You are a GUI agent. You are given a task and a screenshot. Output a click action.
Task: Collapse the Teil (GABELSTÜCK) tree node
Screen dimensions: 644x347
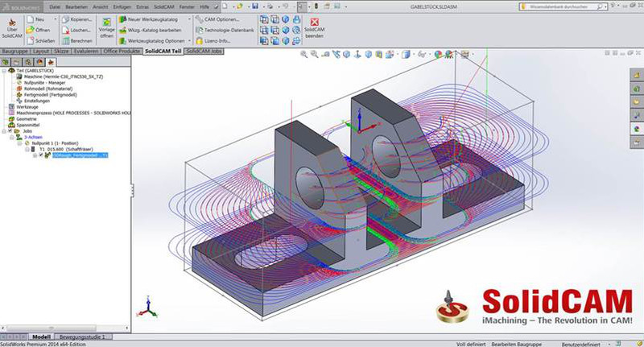4,71
